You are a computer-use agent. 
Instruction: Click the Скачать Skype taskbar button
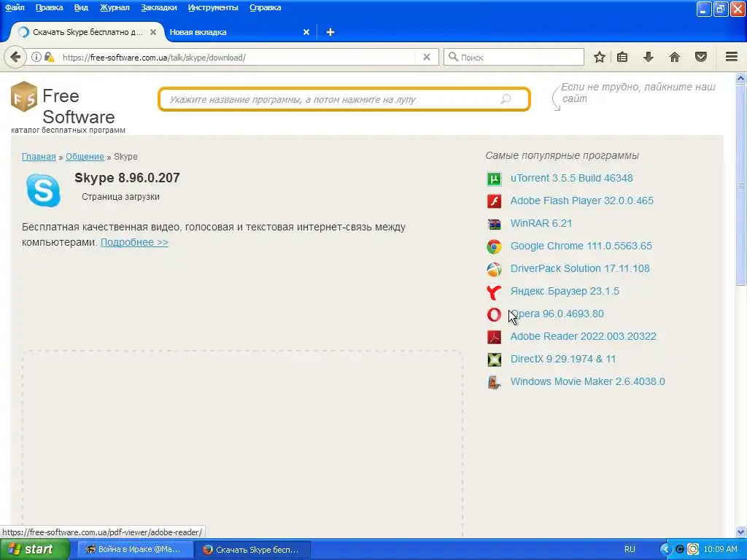point(253,550)
